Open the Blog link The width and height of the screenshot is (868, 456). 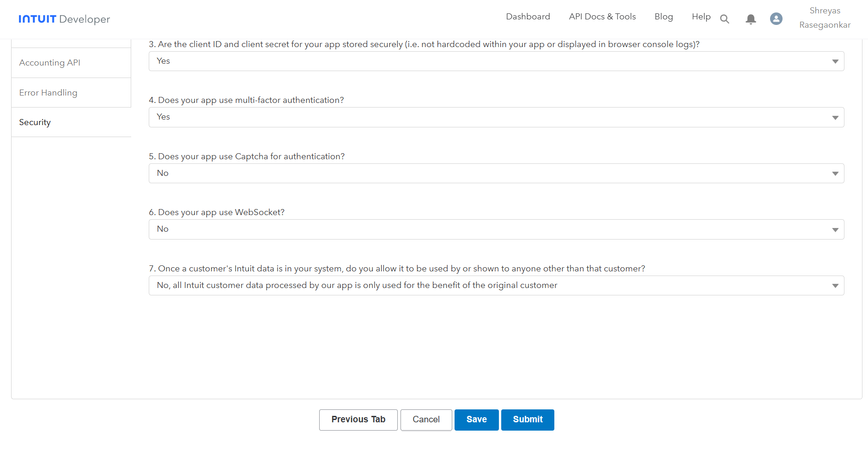pyautogui.click(x=663, y=17)
